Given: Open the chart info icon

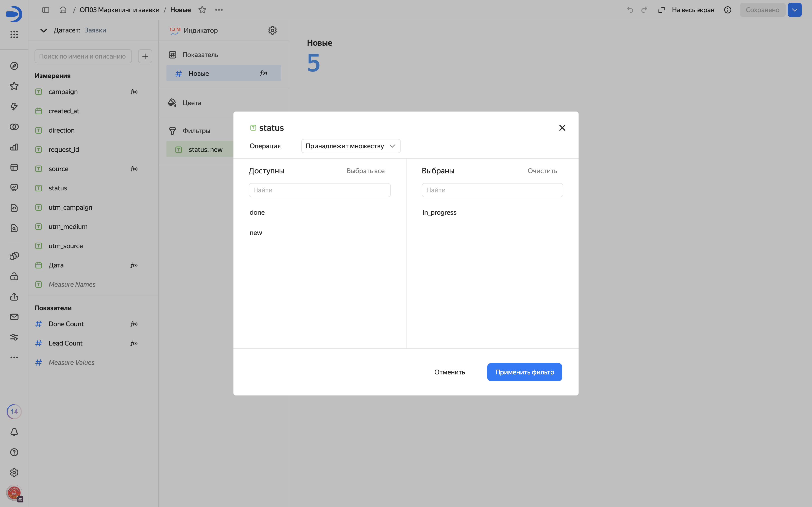Looking at the screenshot, I should pyautogui.click(x=728, y=10).
